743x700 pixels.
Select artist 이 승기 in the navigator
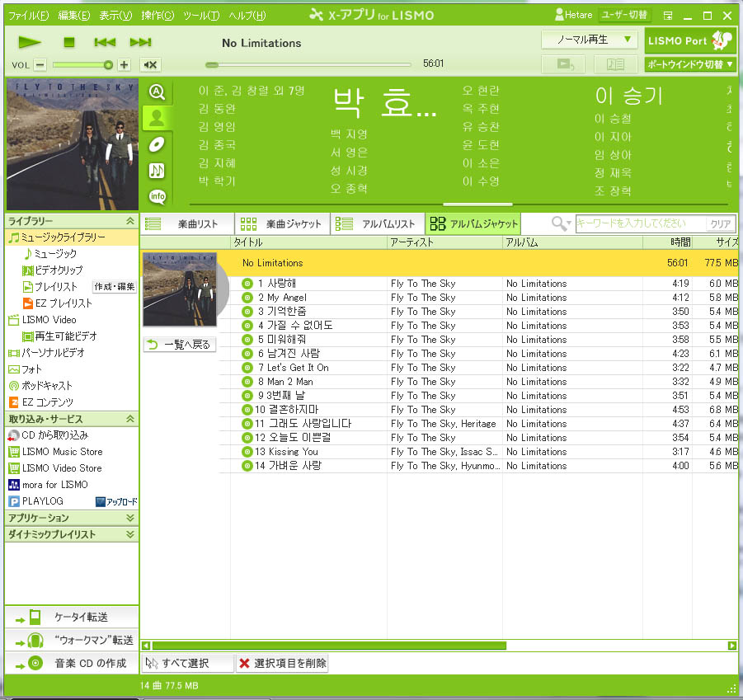pos(628,96)
